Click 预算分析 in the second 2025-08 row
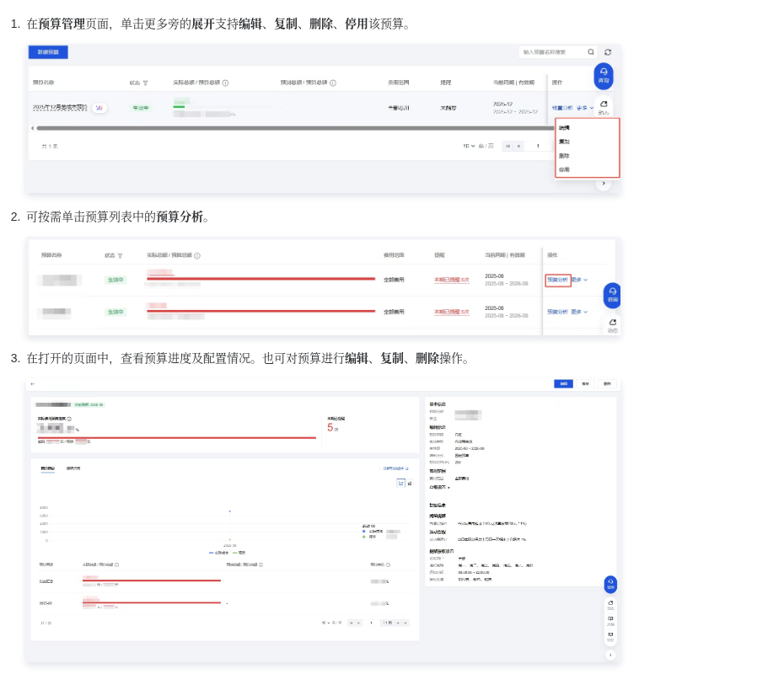Image resolution: width=784 pixels, height=674 pixels. pyautogui.click(x=557, y=312)
